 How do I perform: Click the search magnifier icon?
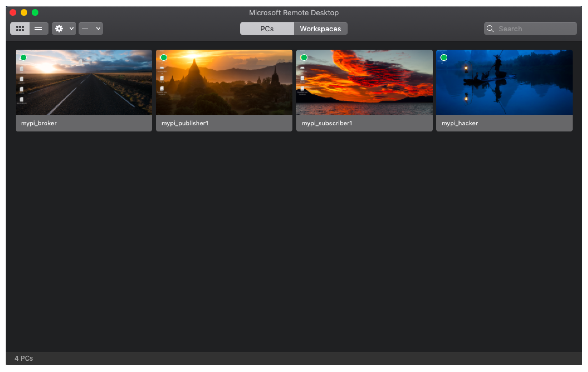(490, 29)
